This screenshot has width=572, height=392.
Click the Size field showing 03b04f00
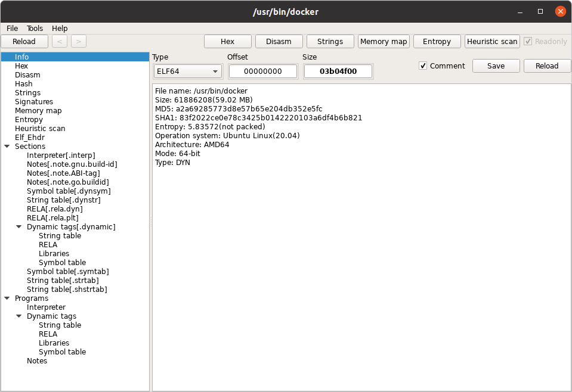coord(338,71)
